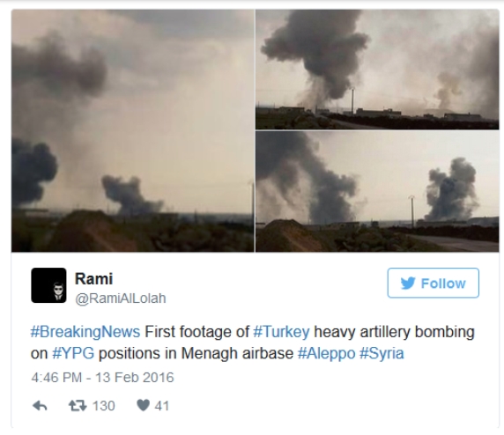The image size is (504, 435).
Task: Click the like count 41
Action: tap(161, 406)
